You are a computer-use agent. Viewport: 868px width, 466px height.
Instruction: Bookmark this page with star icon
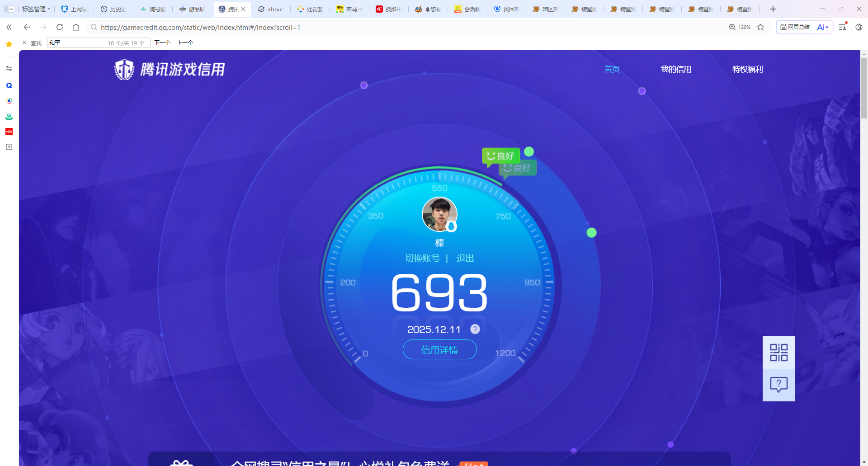coord(760,27)
